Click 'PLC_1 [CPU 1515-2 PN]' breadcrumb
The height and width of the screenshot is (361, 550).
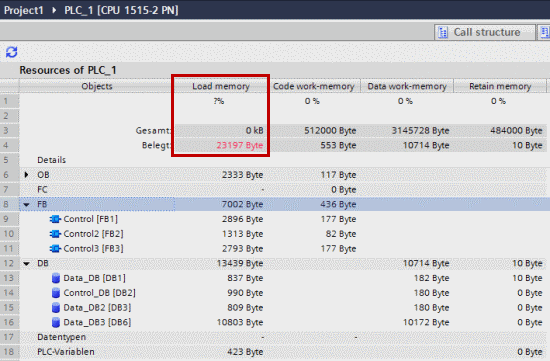click(121, 10)
